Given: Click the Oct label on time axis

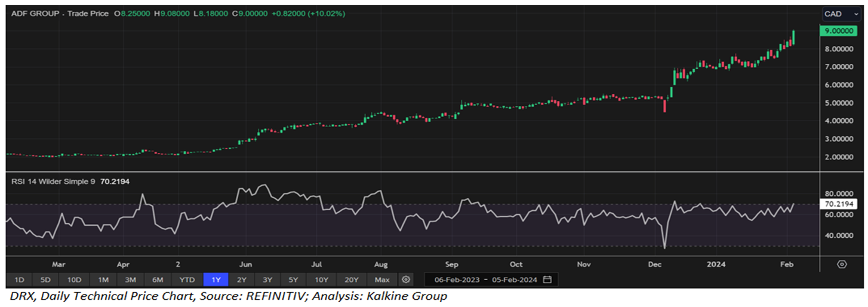Looking at the screenshot, I should 516,264.
